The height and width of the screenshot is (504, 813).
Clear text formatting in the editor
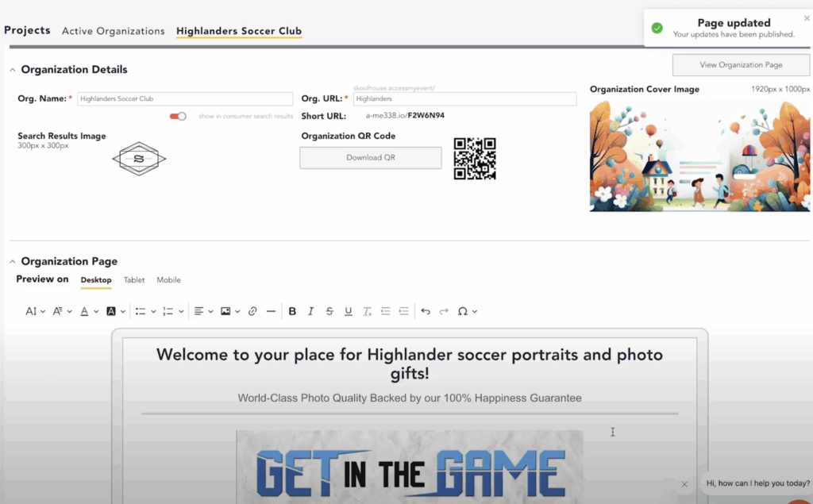[366, 310]
